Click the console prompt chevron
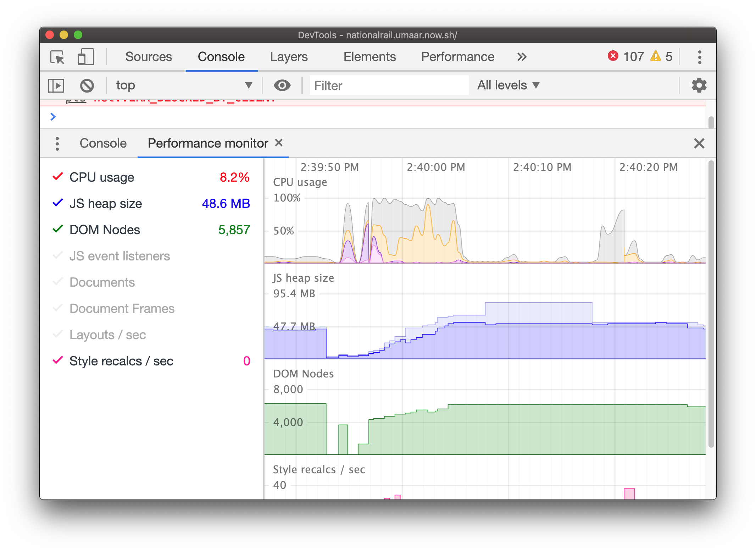756x552 pixels. coord(53,117)
